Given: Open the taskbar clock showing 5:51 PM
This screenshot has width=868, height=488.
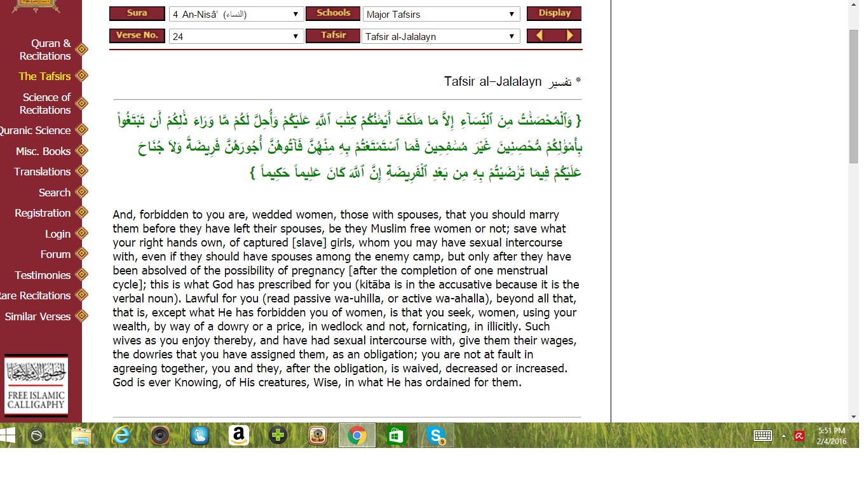Looking at the screenshot, I should 832,435.
